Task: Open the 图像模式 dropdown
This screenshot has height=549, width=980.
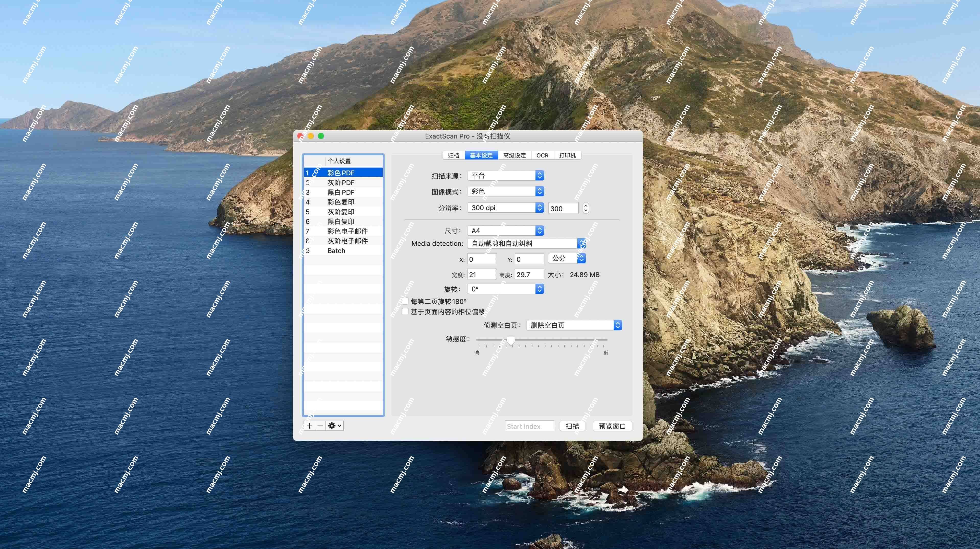Action: [x=505, y=191]
